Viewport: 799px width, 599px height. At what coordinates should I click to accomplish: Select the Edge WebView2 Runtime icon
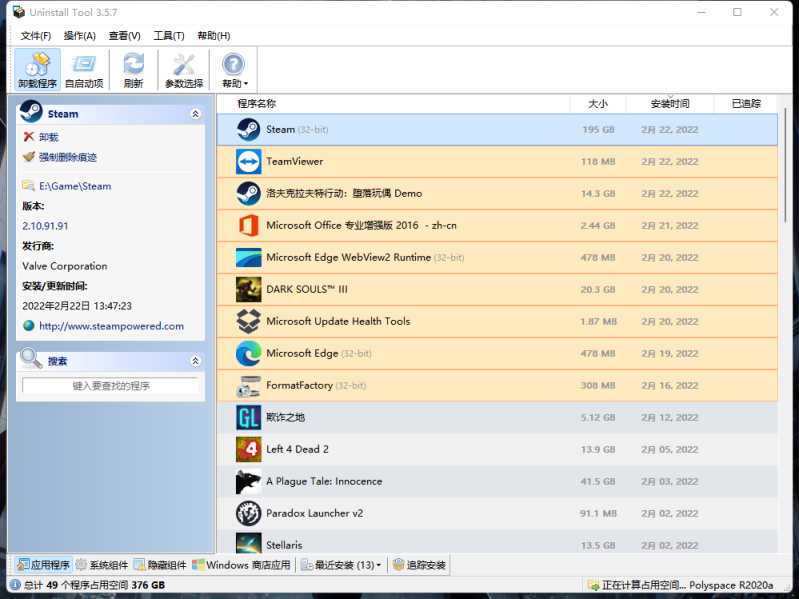249,257
